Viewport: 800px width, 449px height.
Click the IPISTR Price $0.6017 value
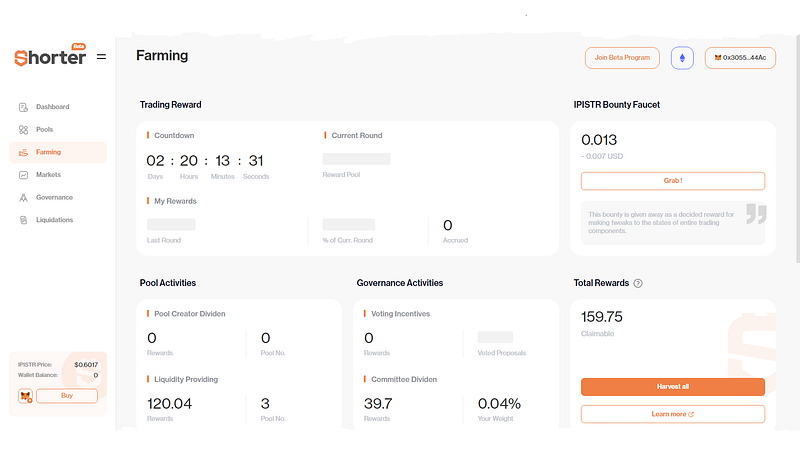(86, 365)
